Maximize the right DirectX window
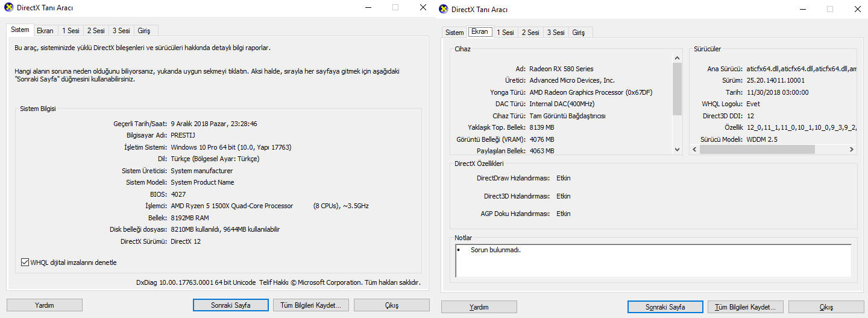This screenshot has width=868, height=318. pyautogui.click(x=830, y=9)
